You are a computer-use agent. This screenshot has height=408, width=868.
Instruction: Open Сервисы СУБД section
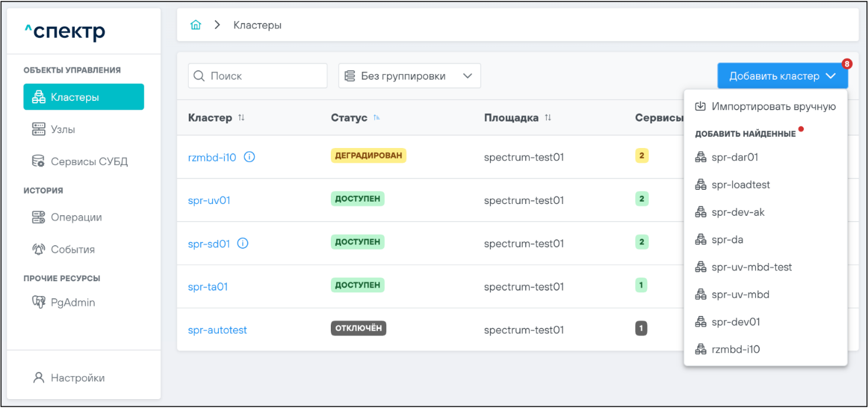tap(88, 161)
